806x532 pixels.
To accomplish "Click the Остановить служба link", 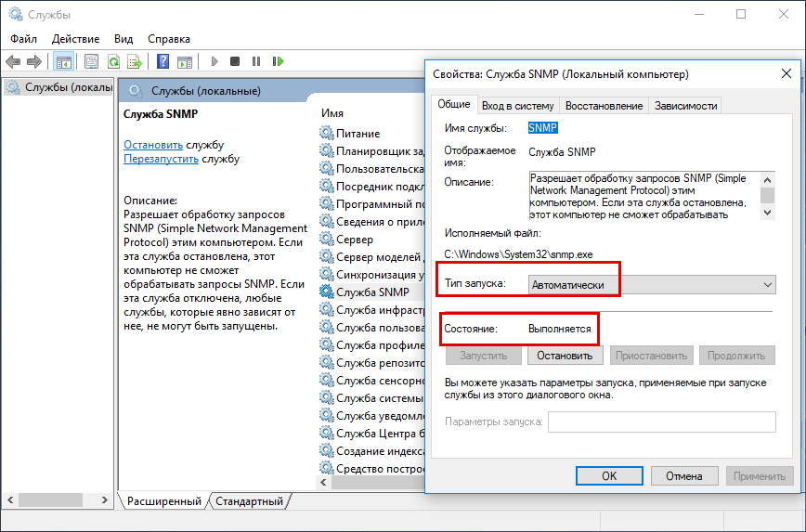I will coord(153,145).
